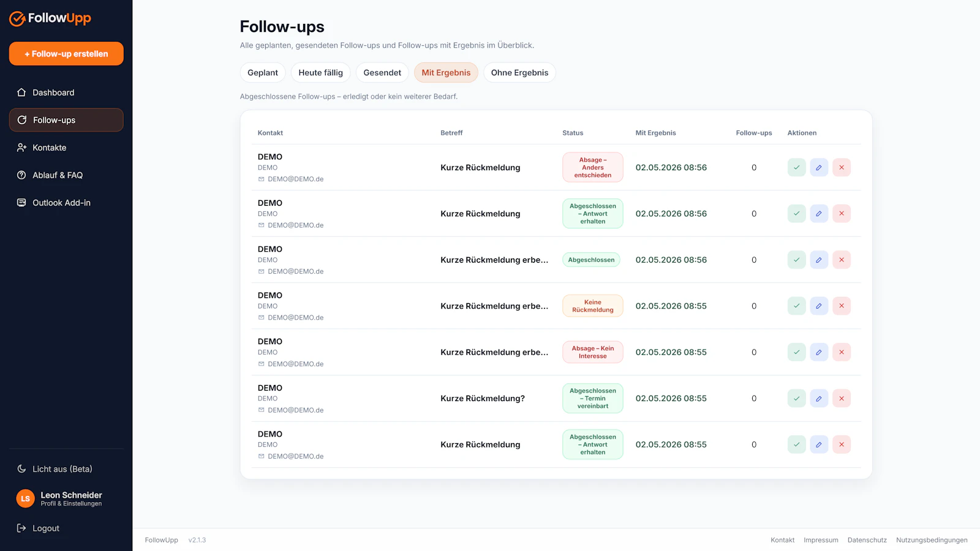Edit the 'Absage – Anders entschieden' row

819,167
